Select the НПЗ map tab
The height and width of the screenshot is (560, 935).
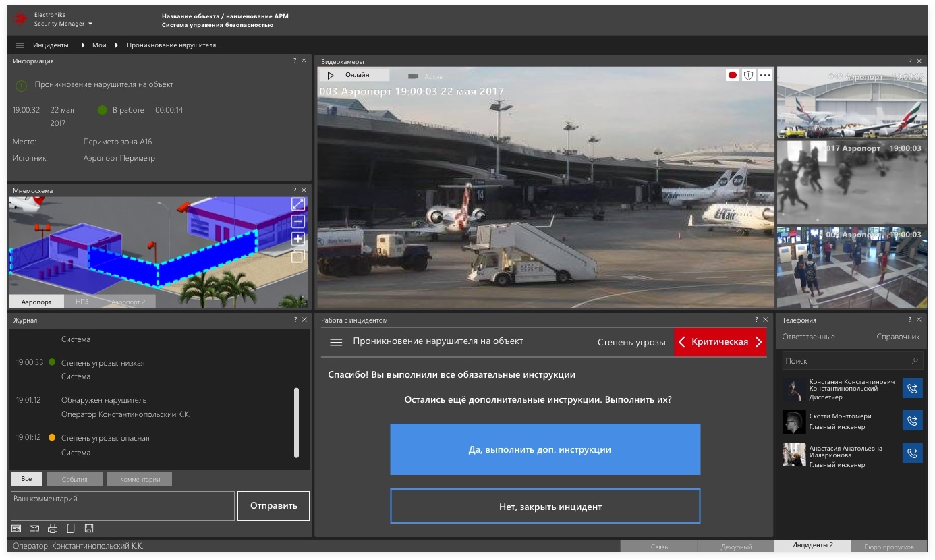(82, 302)
